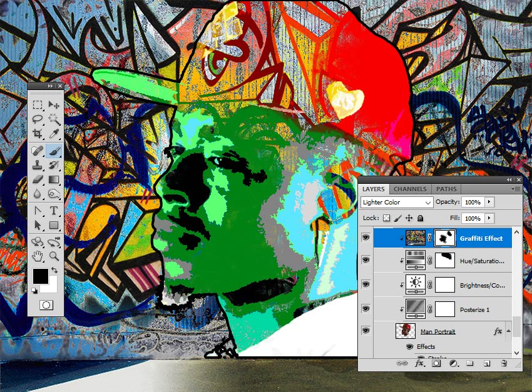Select the Rectangular Marquee tool
This screenshot has height=392, width=532.
tap(38, 105)
